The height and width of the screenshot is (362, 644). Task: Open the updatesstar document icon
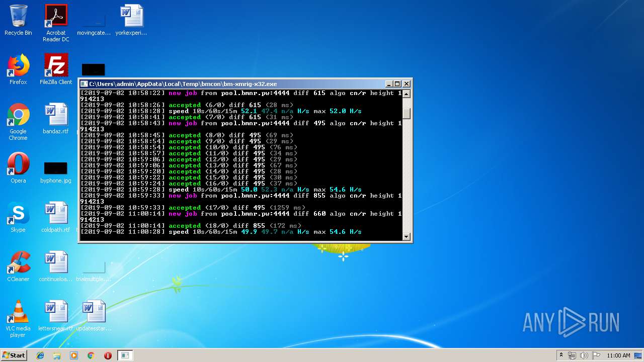pyautogui.click(x=94, y=316)
